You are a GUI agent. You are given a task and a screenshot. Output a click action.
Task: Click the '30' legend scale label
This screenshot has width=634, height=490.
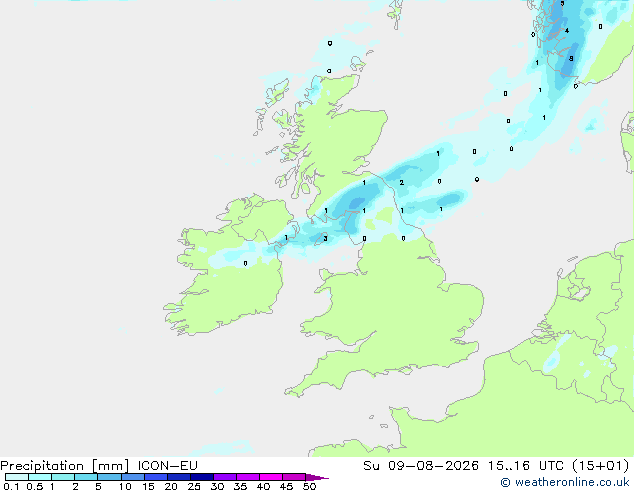217,486
